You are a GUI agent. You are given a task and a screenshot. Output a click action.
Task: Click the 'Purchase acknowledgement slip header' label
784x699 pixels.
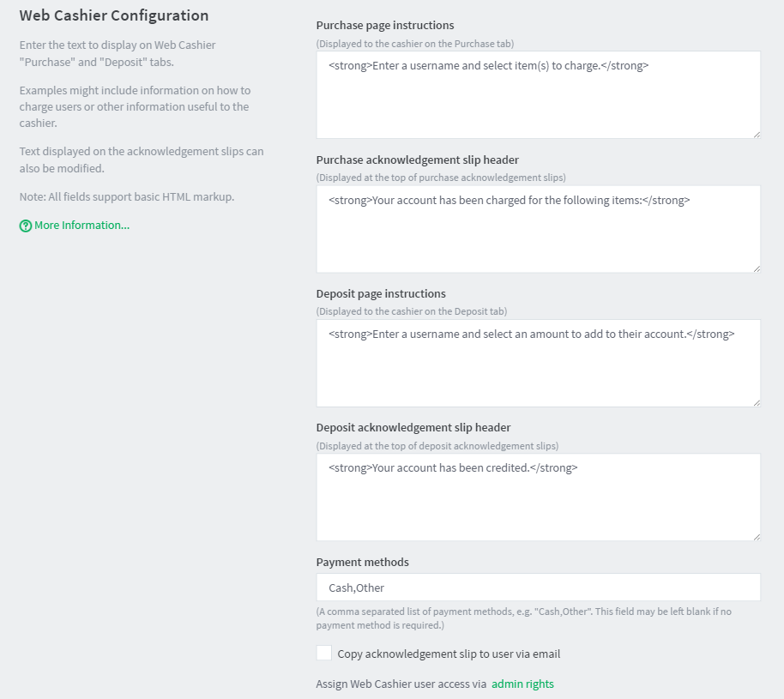pos(418,160)
